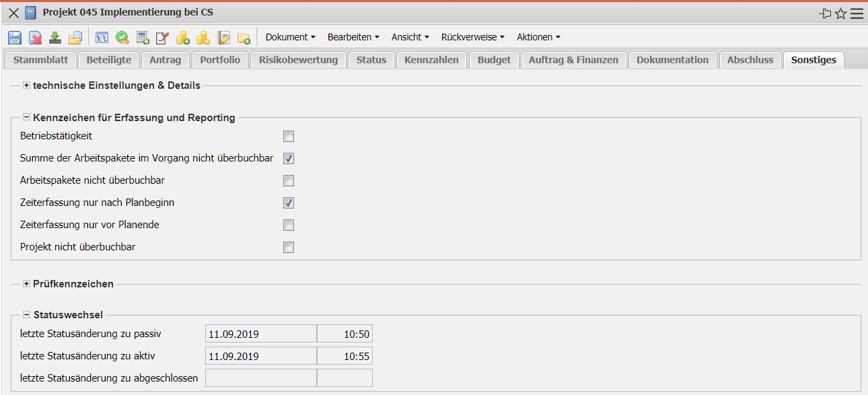
Task: Tick the Arbeitspakete nicht überbuchbar checkbox
Action: (x=289, y=181)
